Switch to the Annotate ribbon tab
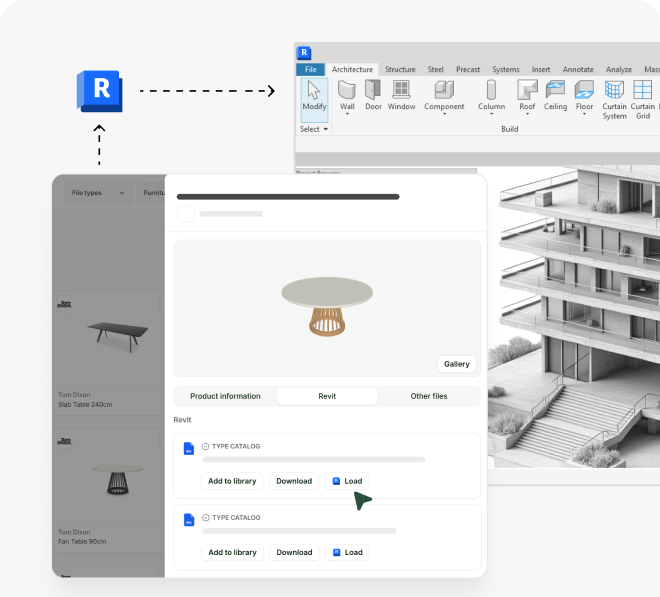This screenshot has width=660, height=597. pyautogui.click(x=578, y=69)
